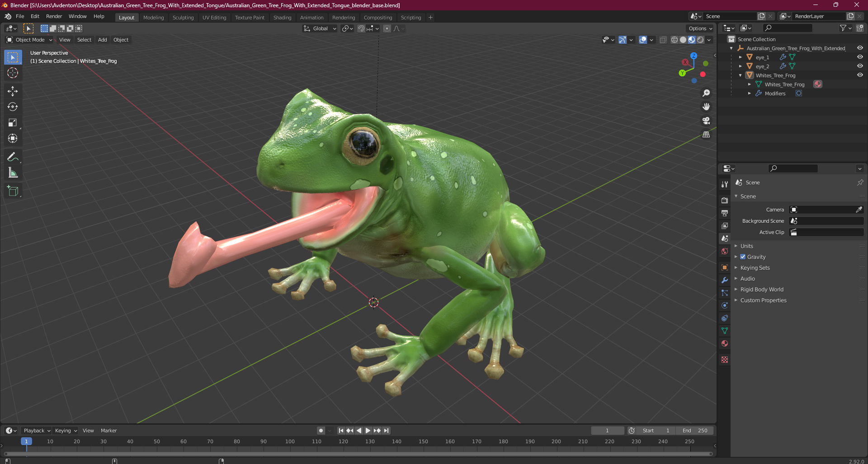This screenshot has height=464, width=868.
Task: Click the pan view hand icon
Action: tap(706, 107)
